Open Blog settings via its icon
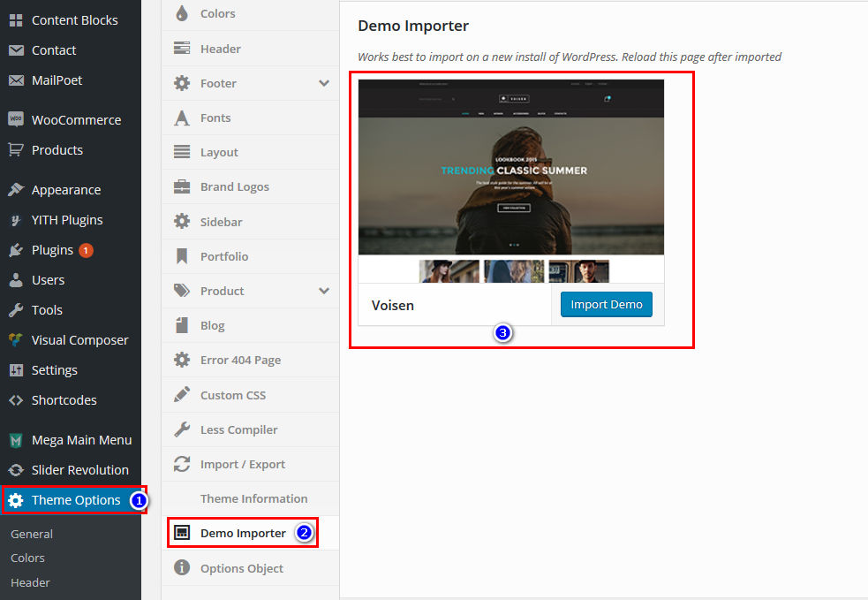Screen dimensions: 868x600 [183, 325]
